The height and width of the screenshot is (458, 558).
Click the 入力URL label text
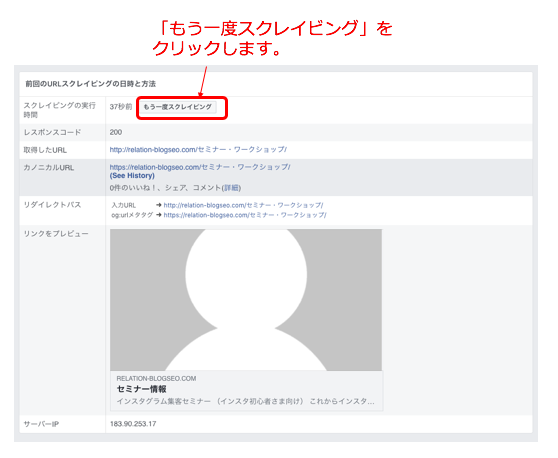123,205
